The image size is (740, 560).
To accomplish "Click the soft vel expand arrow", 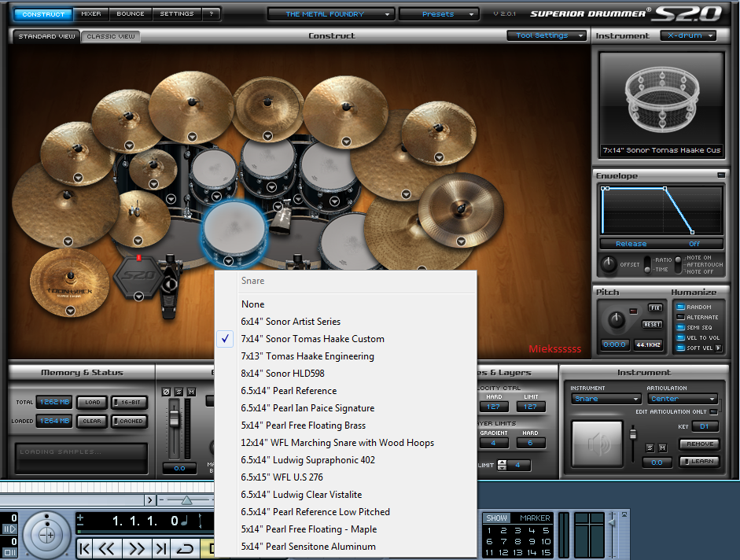I will coord(718,348).
